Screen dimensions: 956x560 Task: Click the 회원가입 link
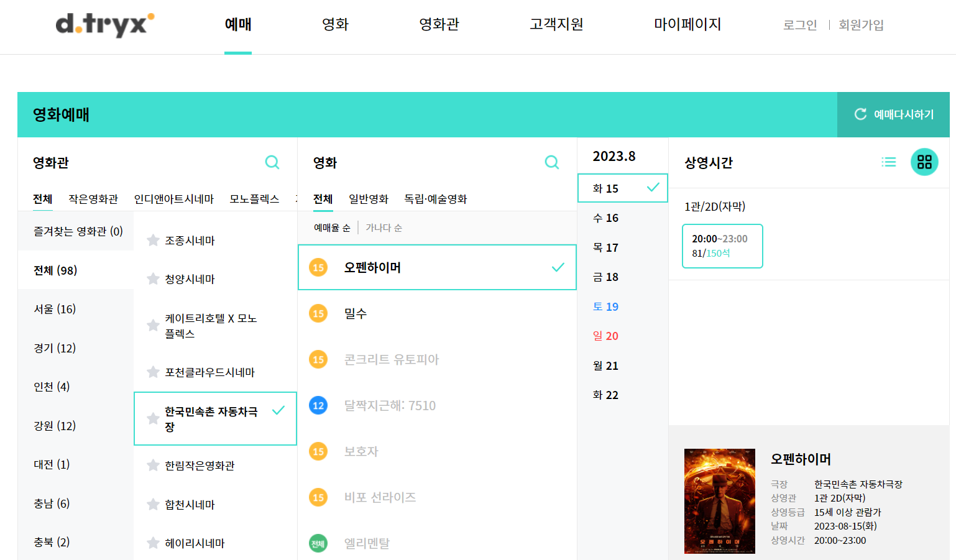pos(861,25)
